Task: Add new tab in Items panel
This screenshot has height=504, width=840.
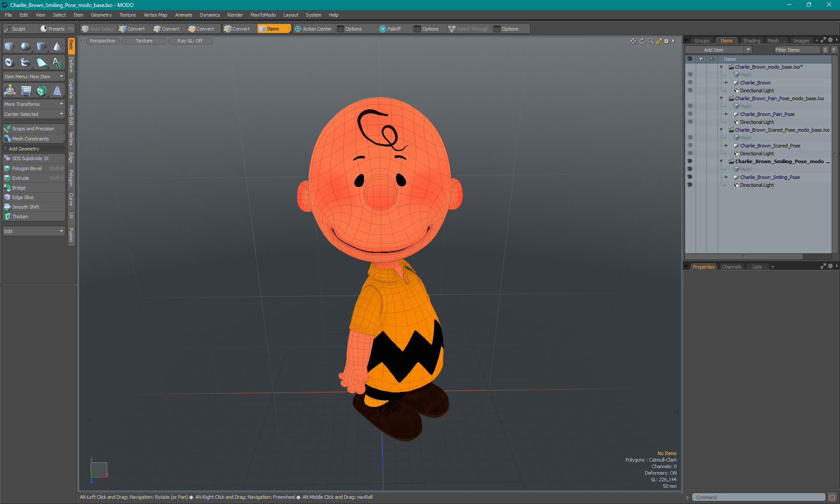Action: (x=817, y=41)
